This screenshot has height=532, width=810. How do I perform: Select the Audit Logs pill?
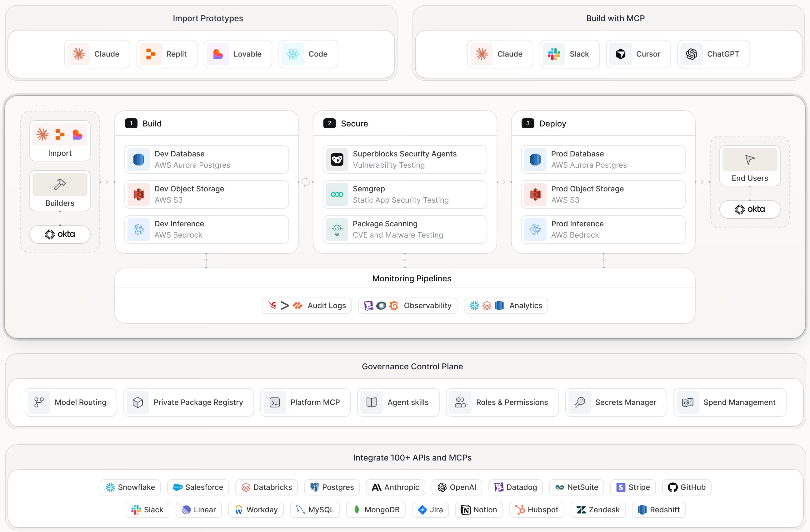click(x=307, y=306)
